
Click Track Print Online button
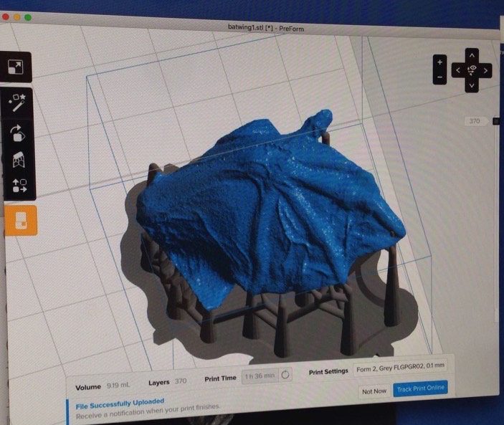pyautogui.click(x=420, y=388)
